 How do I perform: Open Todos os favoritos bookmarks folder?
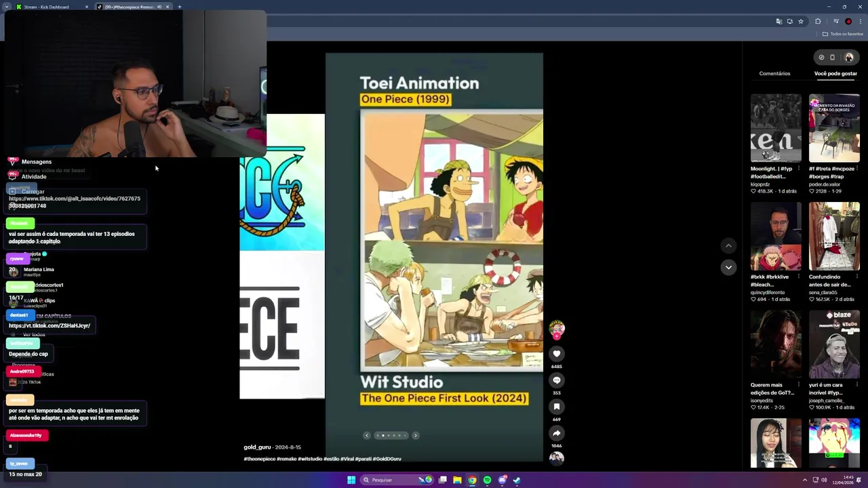[x=843, y=34]
